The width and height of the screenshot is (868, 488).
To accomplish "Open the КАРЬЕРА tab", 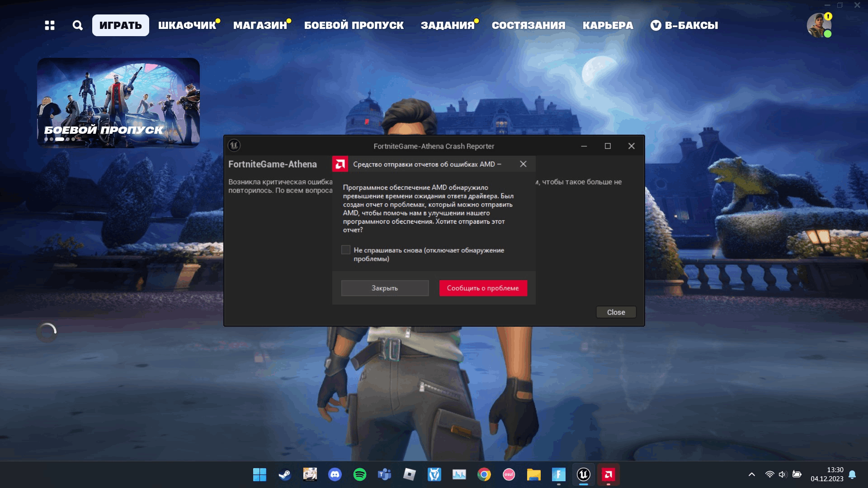I will 608,25.
